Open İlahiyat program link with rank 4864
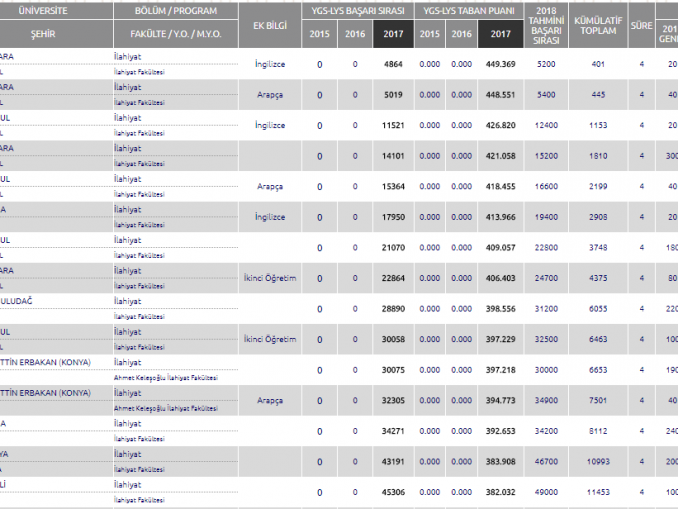This screenshot has height=509, width=678. [x=127, y=57]
